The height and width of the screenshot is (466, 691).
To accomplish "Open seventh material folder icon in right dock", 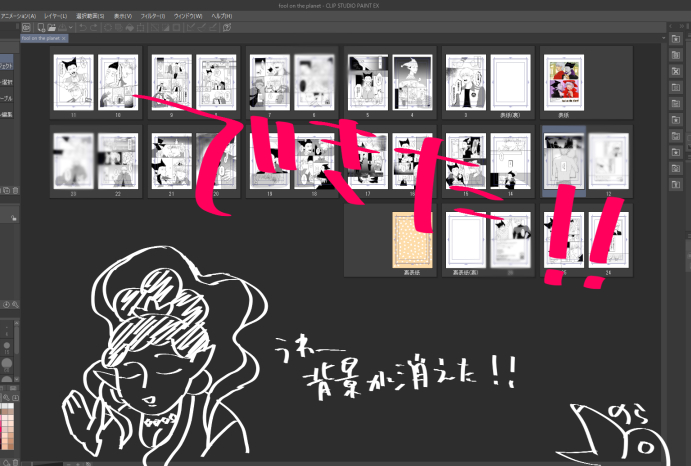I will 676,136.
